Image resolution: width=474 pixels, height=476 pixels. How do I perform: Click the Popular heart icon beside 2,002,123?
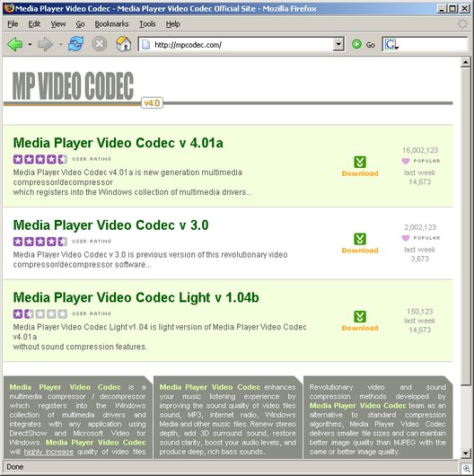pyautogui.click(x=406, y=238)
